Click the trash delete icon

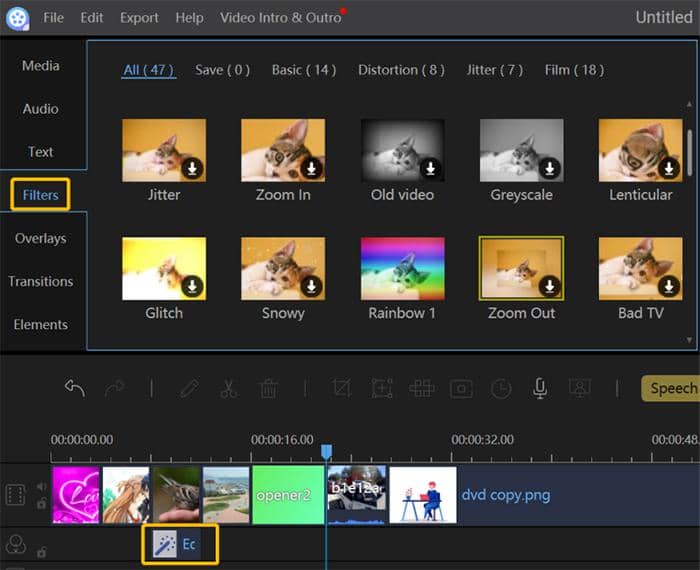coord(268,388)
